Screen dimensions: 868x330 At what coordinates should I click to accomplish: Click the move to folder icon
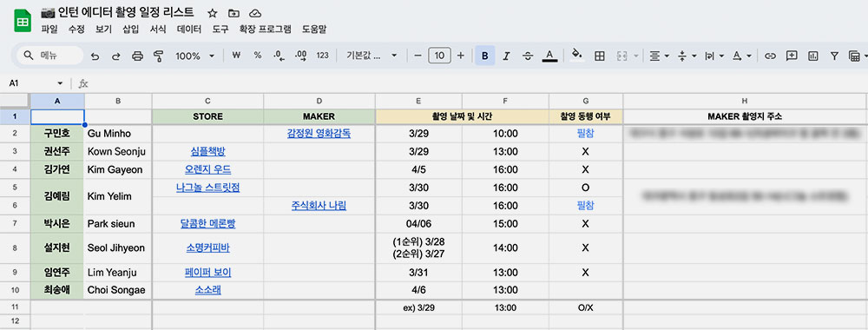click(x=234, y=13)
